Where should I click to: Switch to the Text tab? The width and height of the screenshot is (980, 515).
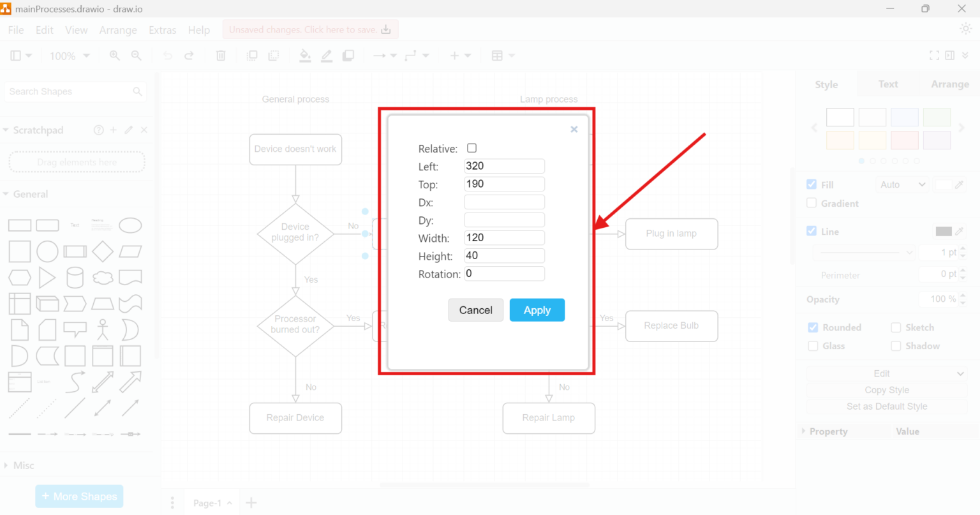point(887,84)
